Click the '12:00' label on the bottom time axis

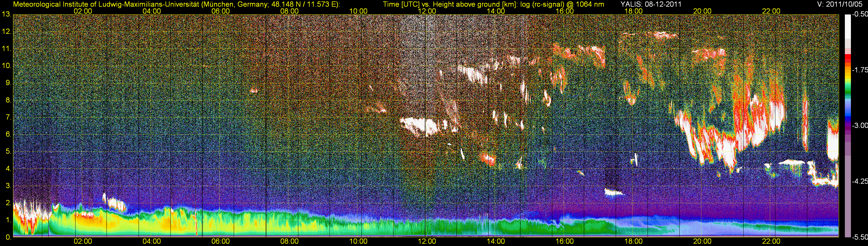427,242
